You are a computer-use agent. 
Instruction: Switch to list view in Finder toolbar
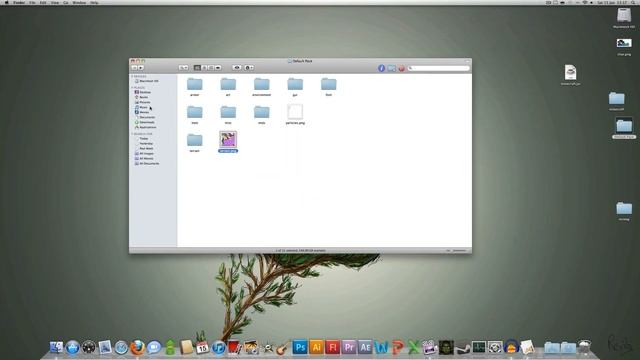[204, 68]
